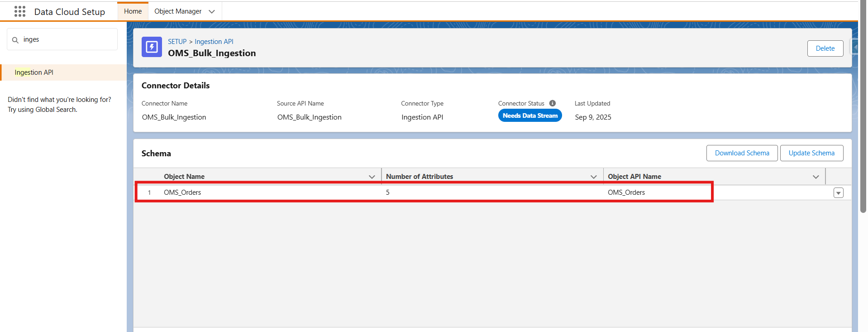Image resolution: width=868 pixels, height=332 pixels.
Task: Open the Object Manager tab
Action: (x=178, y=11)
